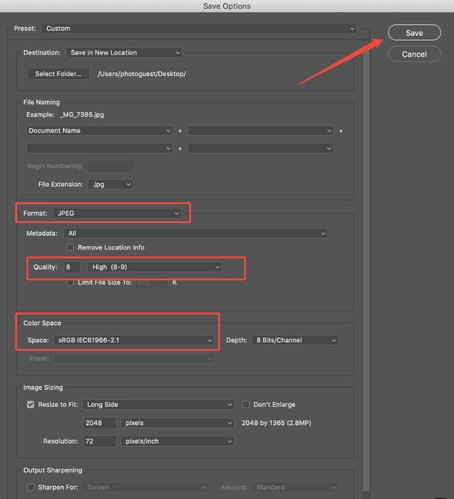Image resolution: width=454 pixels, height=499 pixels.
Task: Click the Select Folder button
Action: (58, 74)
